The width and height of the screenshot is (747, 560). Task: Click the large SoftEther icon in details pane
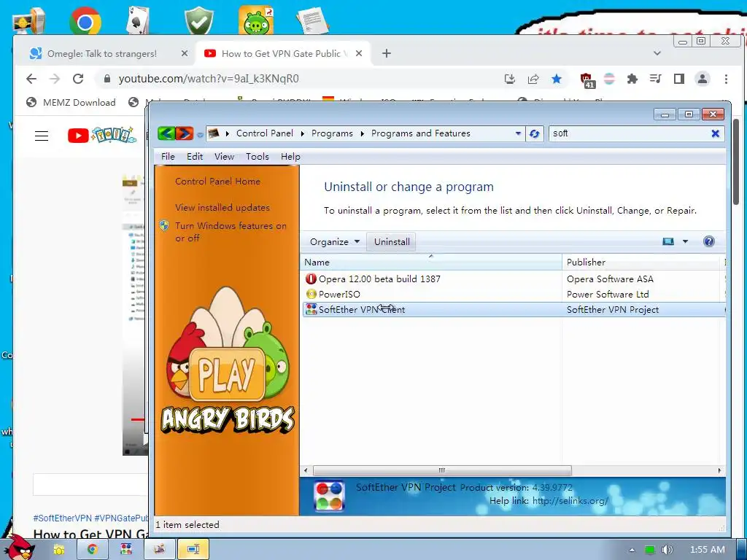click(329, 496)
